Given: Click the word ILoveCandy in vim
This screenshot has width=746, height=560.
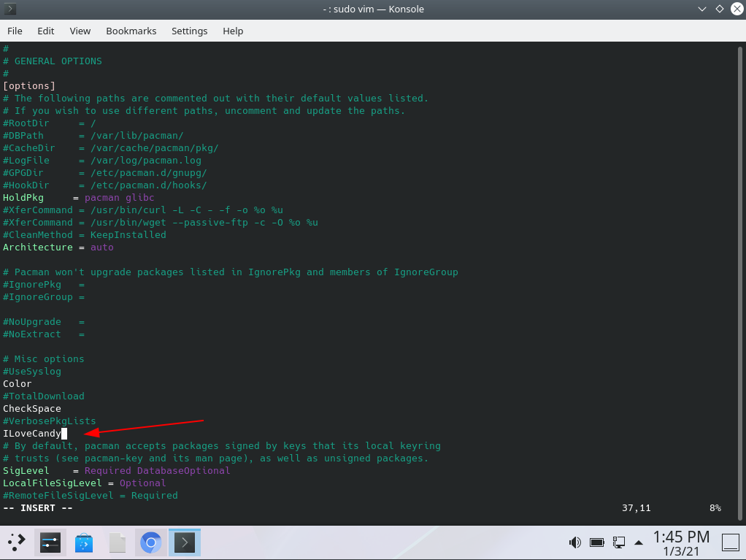Looking at the screenshot, I should (x=31, y=433).
